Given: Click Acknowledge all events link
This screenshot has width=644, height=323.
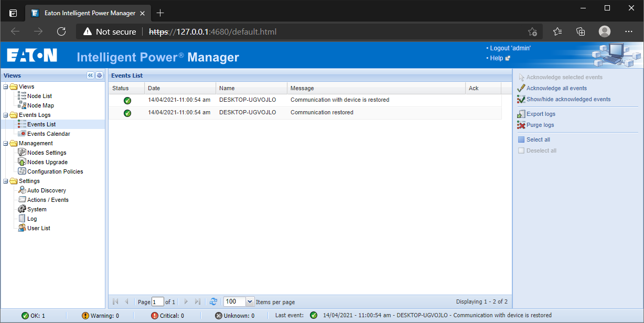Looking at the screenshot, I should point(556,88).
